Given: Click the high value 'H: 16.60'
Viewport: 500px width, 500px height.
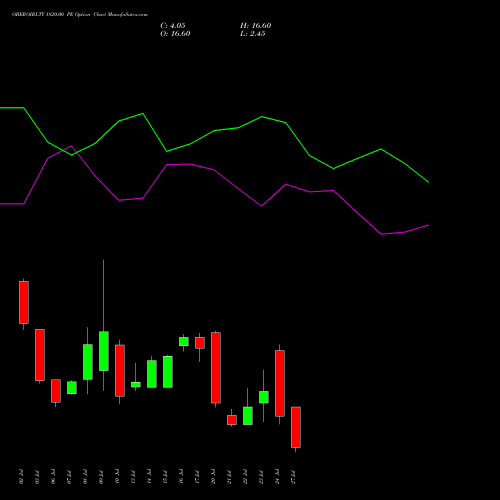Looking at the screenshot, I should [256, 26].
